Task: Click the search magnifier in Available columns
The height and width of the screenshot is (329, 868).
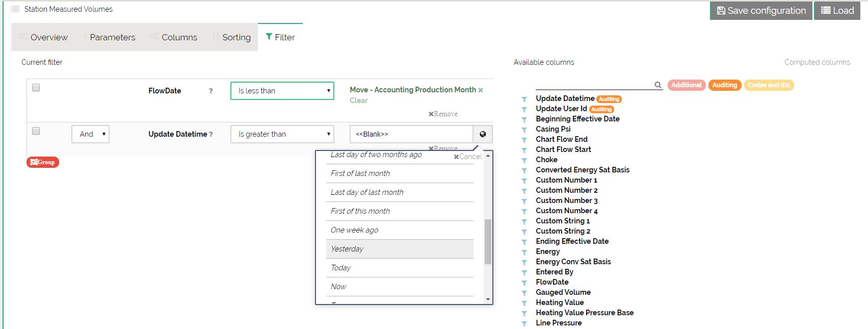Action: click(x=658, y=85)
